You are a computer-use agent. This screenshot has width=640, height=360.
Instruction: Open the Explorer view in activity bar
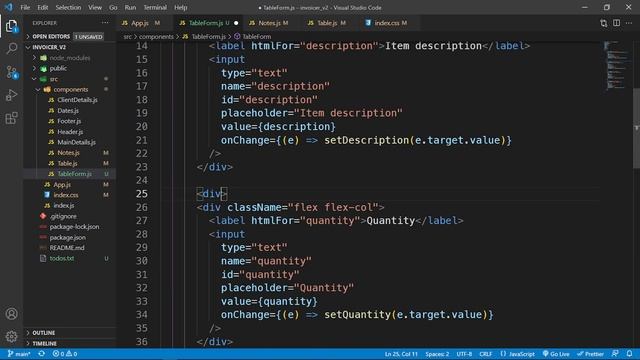click(11, 26)
